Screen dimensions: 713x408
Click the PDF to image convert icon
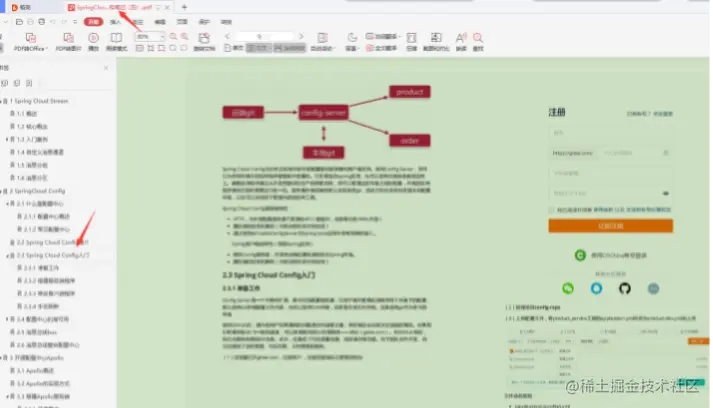pyautogui.click(x=68, y=38)
